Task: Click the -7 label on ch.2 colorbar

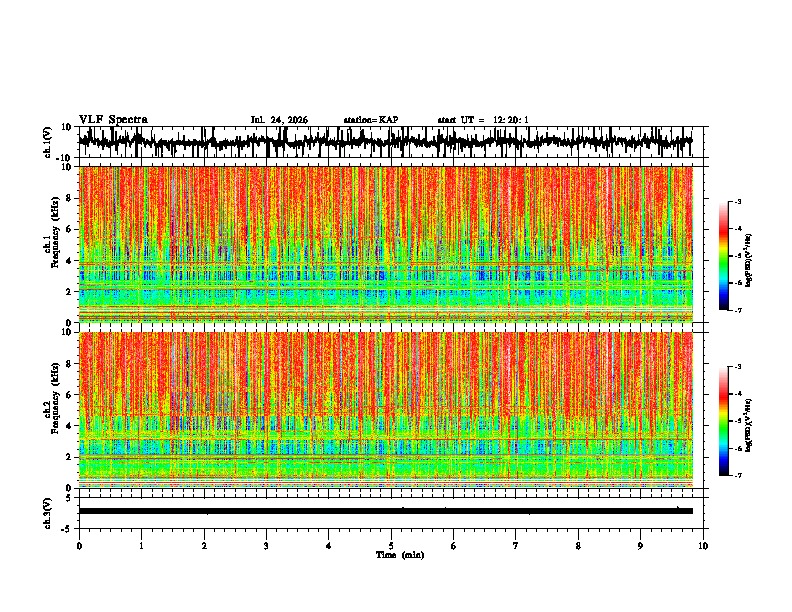Action: 737,476
